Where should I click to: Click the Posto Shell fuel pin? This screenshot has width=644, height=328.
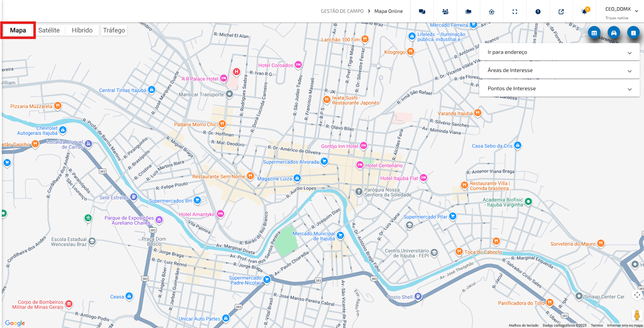pos(418,296)
